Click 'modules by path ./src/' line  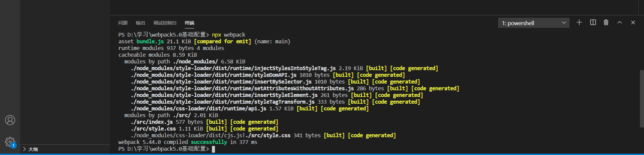pyautogui.click(x=171, y=115)
